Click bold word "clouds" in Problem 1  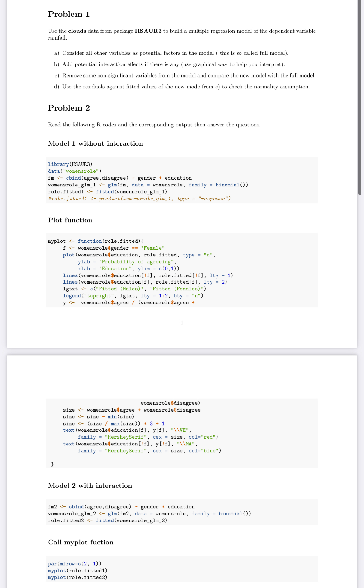(77, 31)
